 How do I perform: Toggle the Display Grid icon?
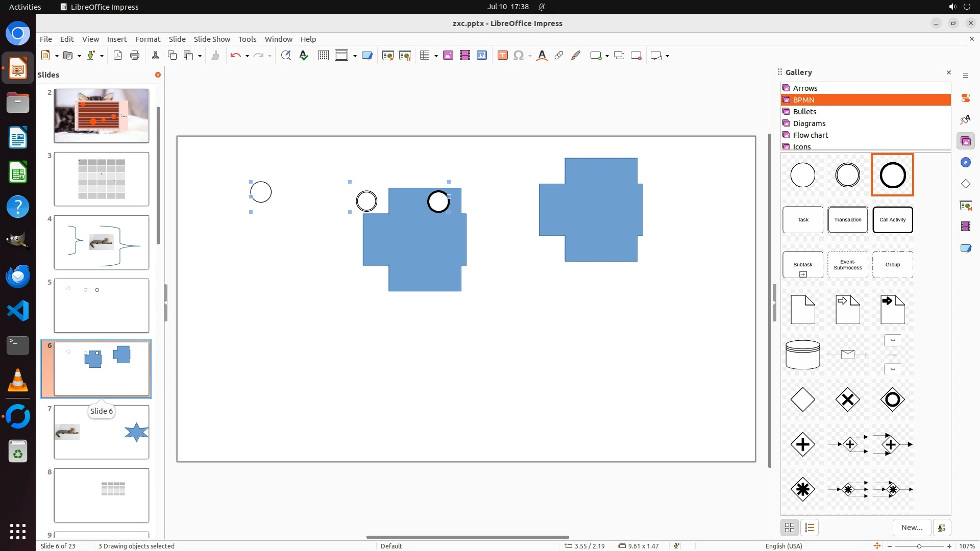pos(323,56)
